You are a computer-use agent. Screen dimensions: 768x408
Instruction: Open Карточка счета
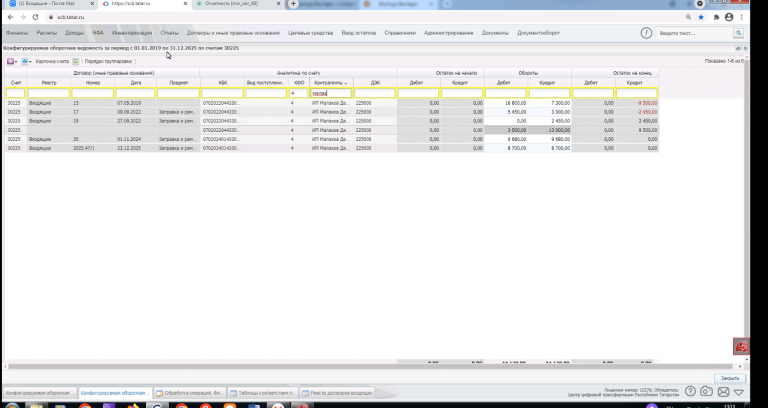(52, 62)
